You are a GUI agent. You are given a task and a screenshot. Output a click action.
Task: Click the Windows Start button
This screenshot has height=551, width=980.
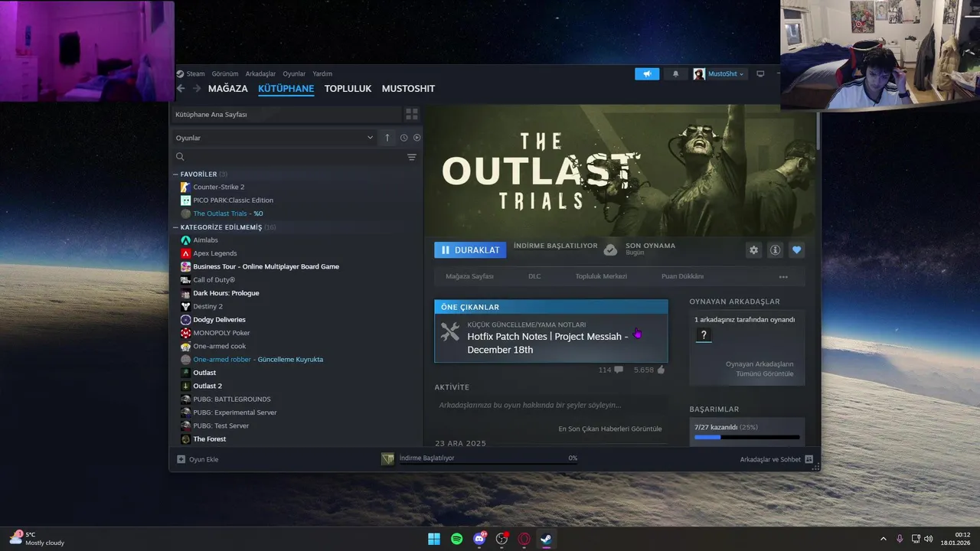(434, 539)
